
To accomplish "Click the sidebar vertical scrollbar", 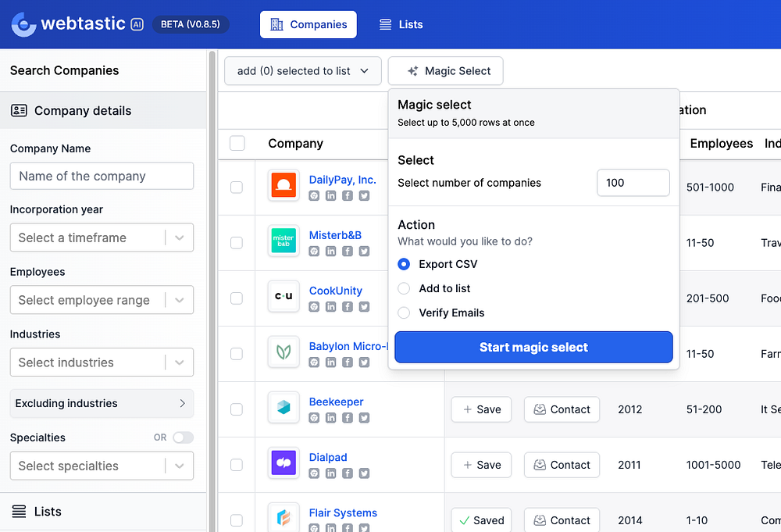I will [212, 291].
